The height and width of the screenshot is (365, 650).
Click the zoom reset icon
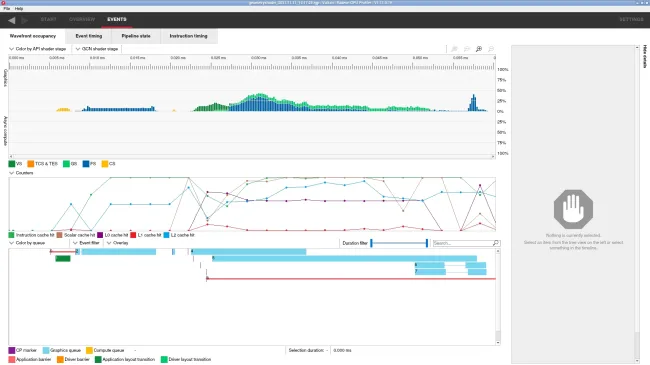(467, 49)
